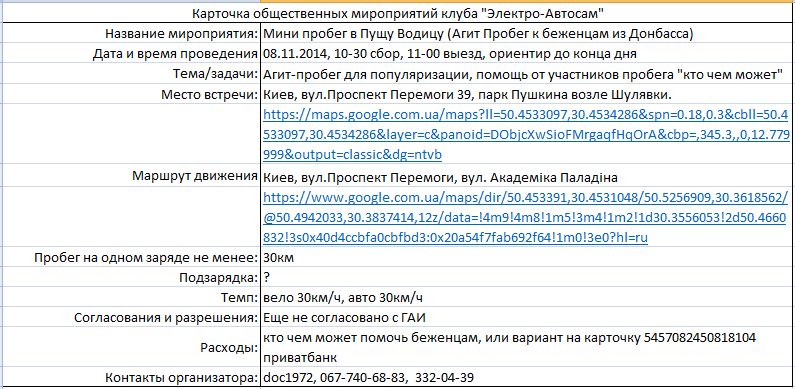Click the pace cell "вело 30км/ч, авто 30км/ч"
The width and height of the screenshot is (795, 389).
[526, 298]
